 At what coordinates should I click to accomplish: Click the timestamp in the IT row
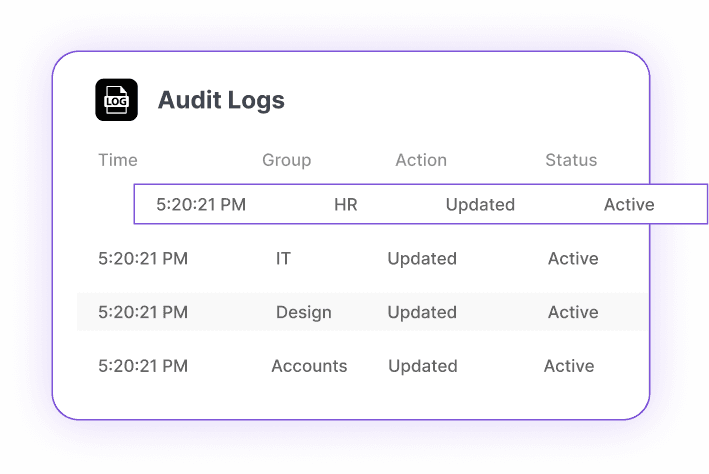coord(143,259)
